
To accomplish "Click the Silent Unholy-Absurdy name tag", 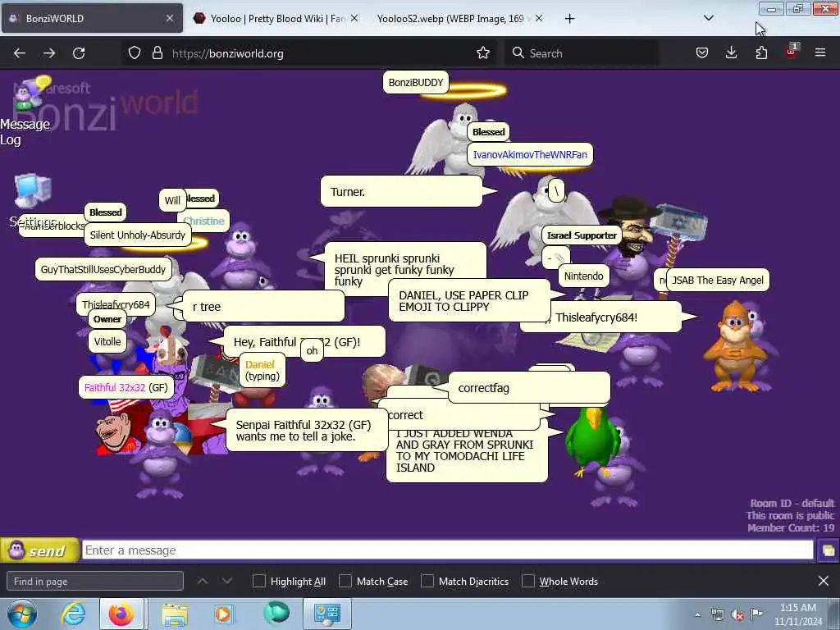I will (x=138, y=235).
